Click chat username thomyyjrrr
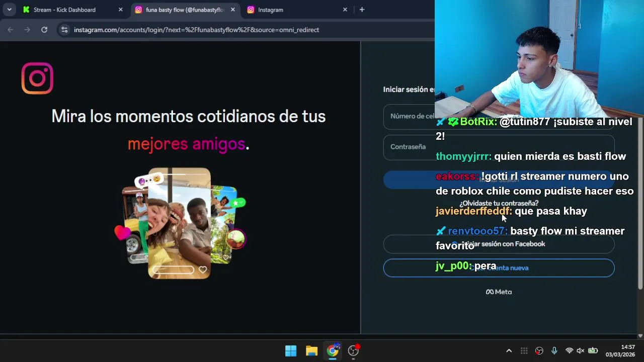644x362 pixels. click(x=463, y=156)
